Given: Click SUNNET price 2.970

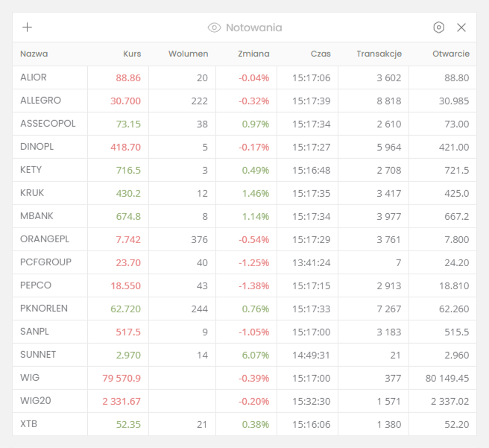Looking at the screenshot, I should pos(128,355).
